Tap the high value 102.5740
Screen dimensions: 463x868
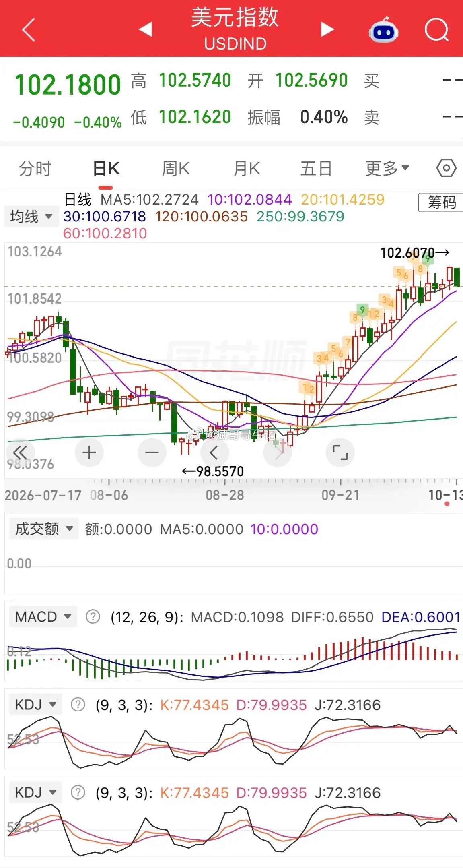pos(195,81)
